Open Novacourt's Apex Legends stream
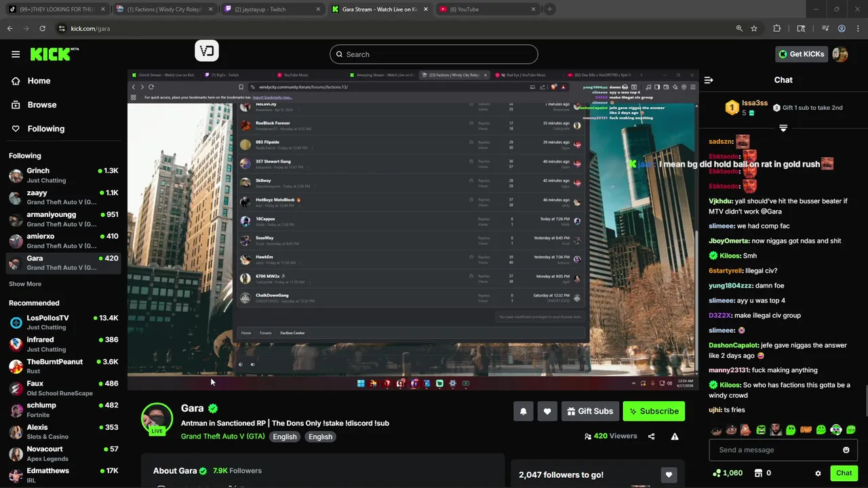The width and height of the screenshot is (868, 488). 63,453
